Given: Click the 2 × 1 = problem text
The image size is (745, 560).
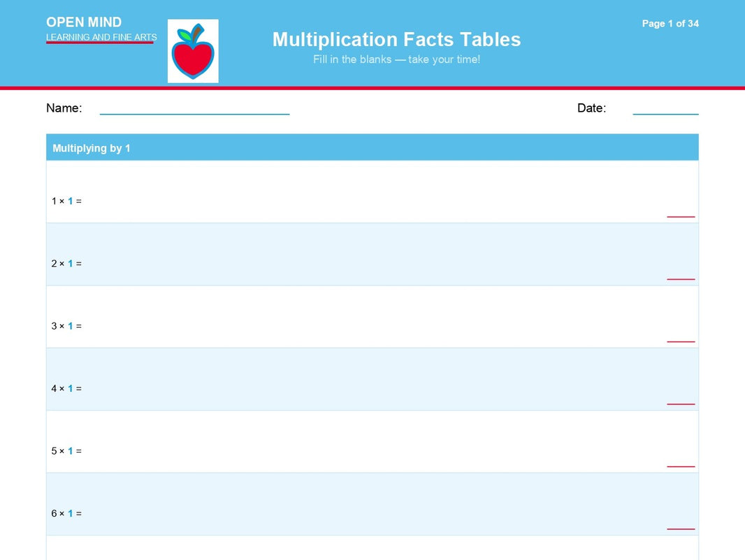Looking at the screenshot, I should tap(66, 264).
